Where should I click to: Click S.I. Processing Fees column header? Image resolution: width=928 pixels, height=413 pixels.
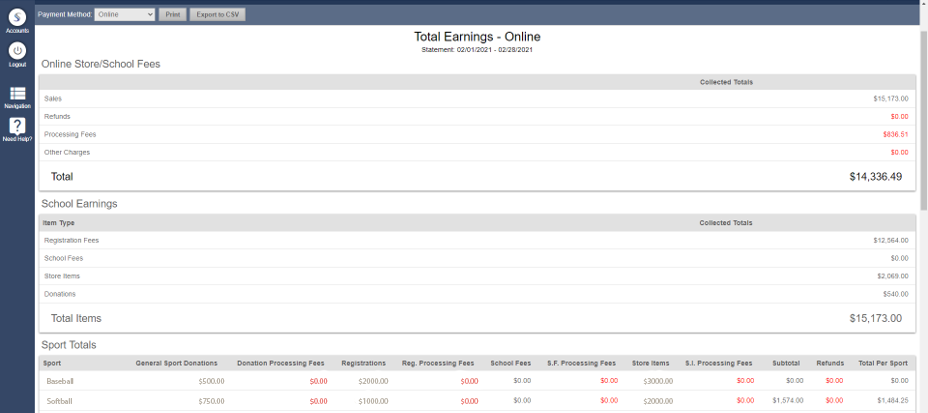[718, 363]
